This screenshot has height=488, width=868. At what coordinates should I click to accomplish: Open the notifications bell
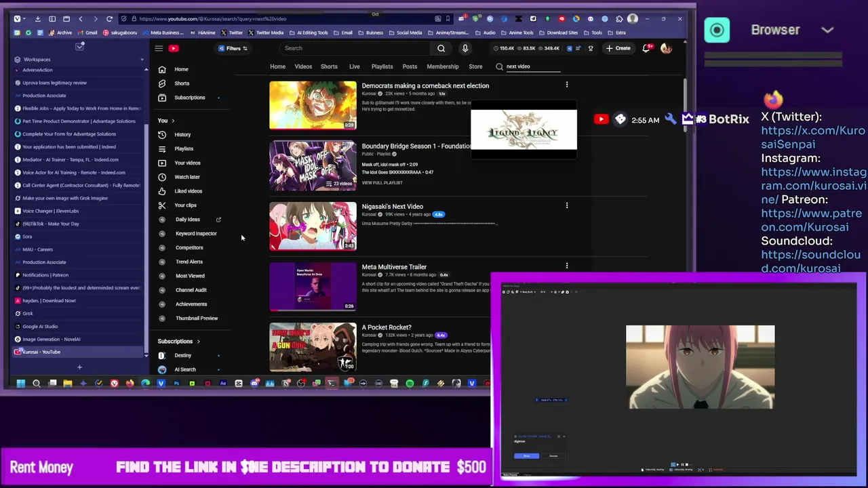click(646, 48)
